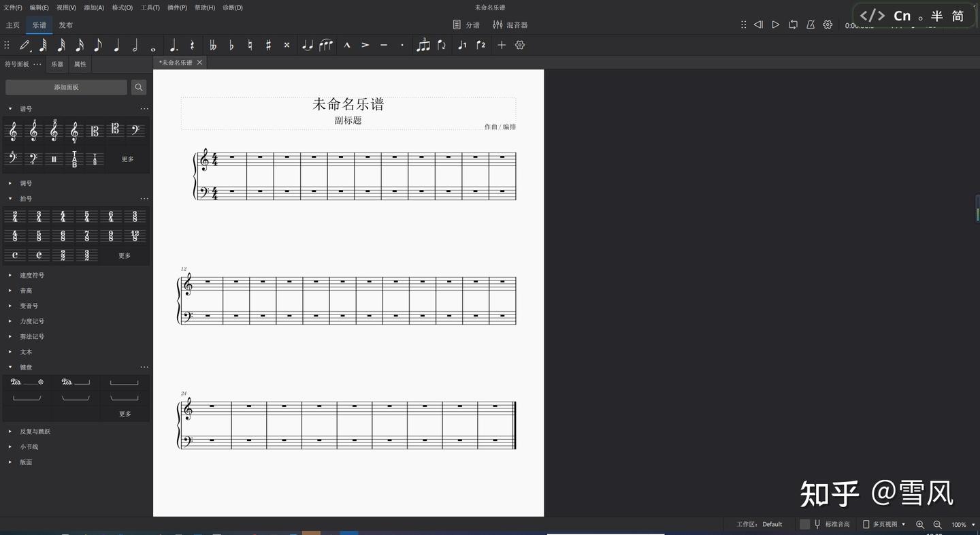Screen dimensions: 980x535
Task: Select Voice 2 in the note toolbar
Action: [x=480, y=45]
